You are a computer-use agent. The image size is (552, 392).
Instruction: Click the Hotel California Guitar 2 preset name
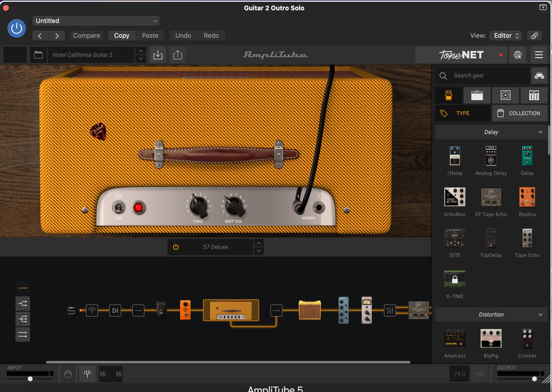coord(91,55)
